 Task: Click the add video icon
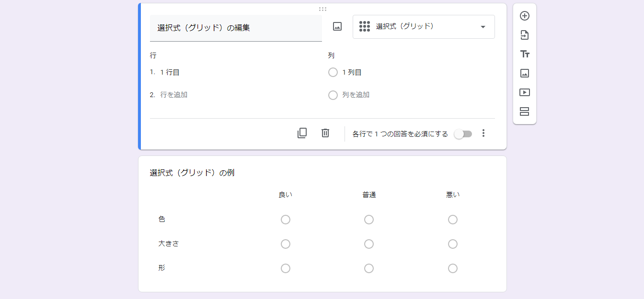coord(525,92)
